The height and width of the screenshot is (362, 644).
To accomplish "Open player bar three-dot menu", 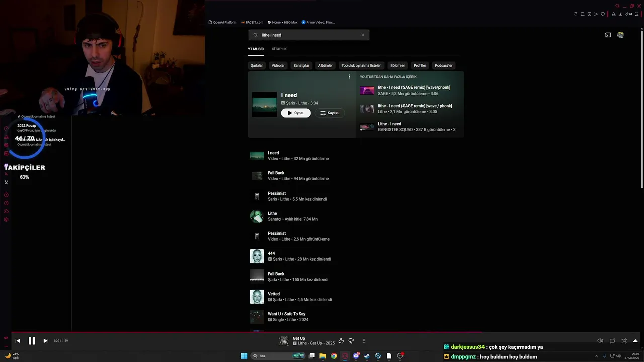I will [364, 341].
